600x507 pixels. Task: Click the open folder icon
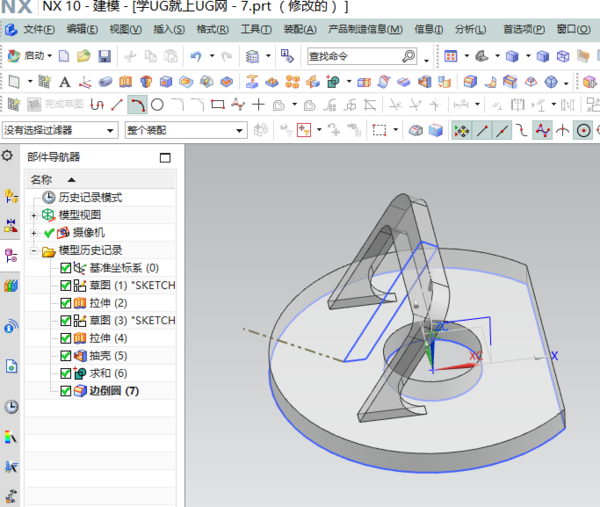(83, 56)
